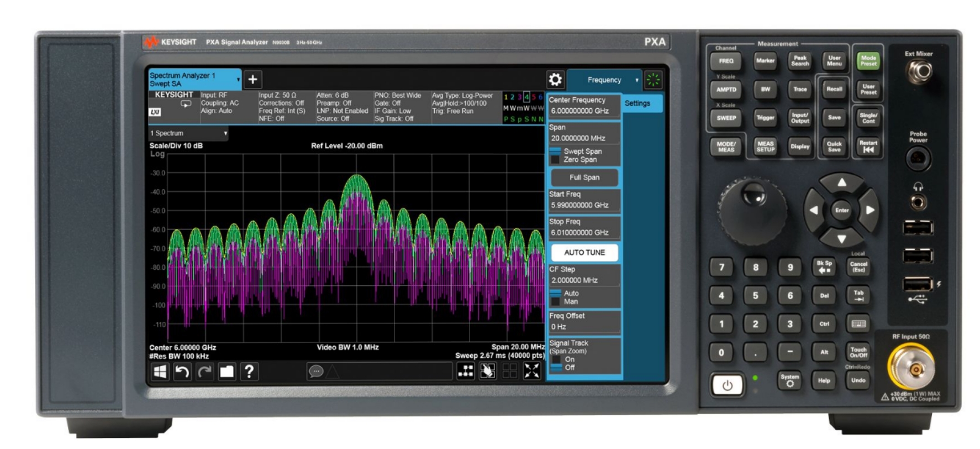
Task: Push the green Mode Preset key
Action: [868, 61]
